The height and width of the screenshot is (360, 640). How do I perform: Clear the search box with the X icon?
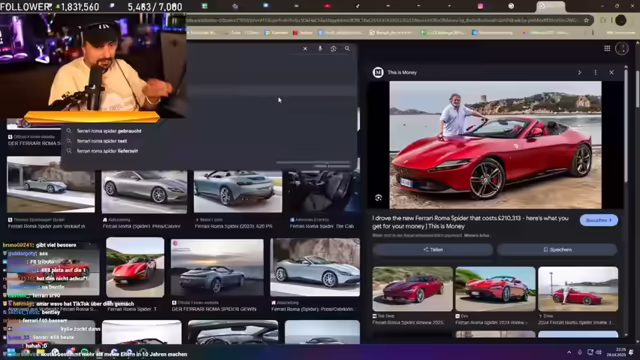click(x=305, y=49)
